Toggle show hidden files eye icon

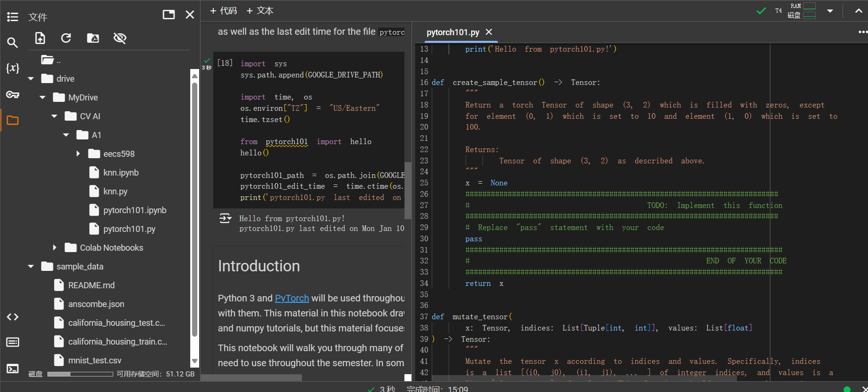(120, 38)
